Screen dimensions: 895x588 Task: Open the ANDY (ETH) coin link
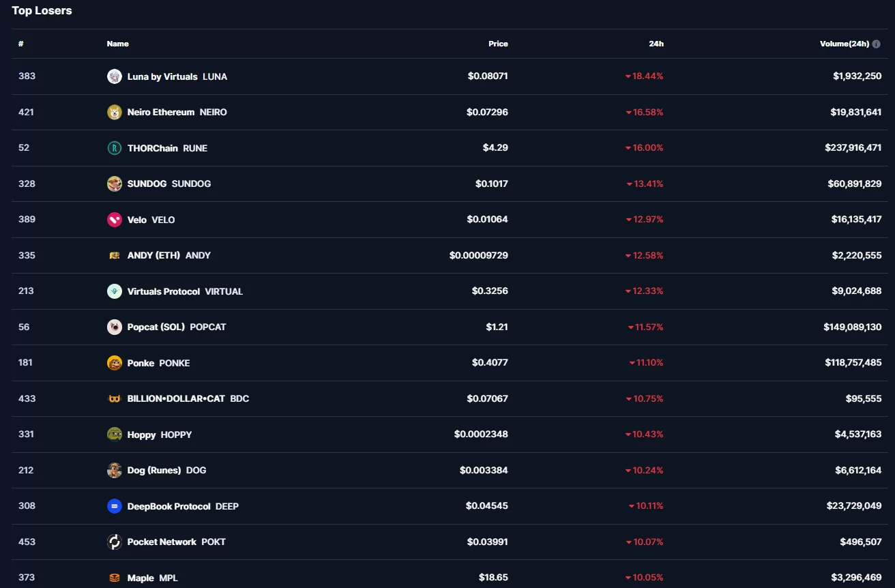pos(168,255)
